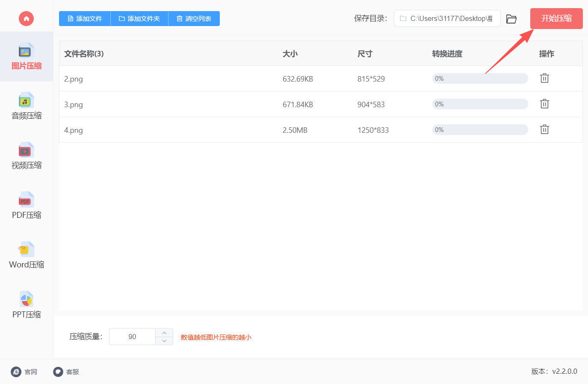
Task: Click the 2.png progress bar
Action: pos(480,78)
